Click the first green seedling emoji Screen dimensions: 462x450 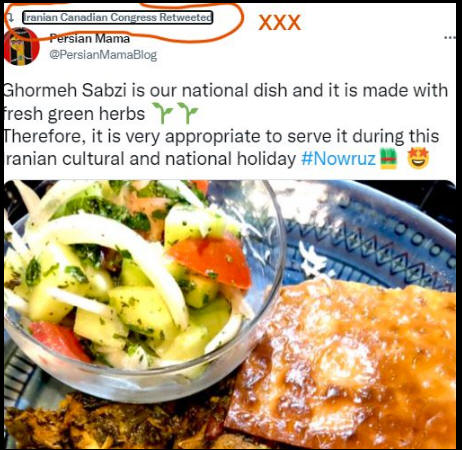point(162,113)
